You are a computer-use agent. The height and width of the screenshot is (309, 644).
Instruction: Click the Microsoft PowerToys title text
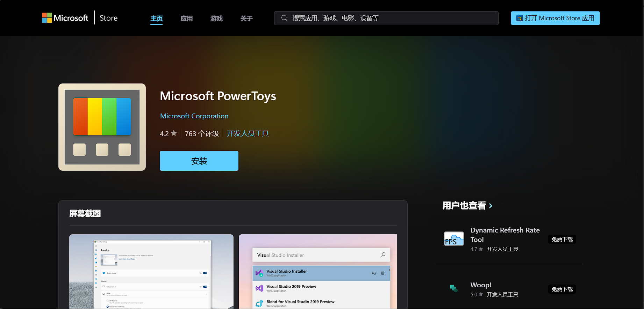click(x=218, y=96)
